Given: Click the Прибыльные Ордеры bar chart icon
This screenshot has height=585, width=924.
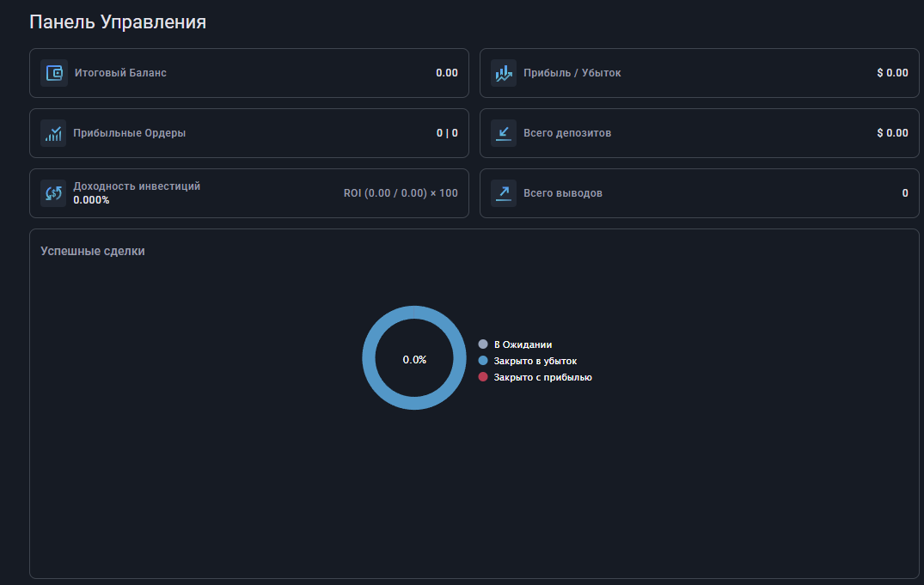Looking at the screenshot, I should (x=54, y=133).
